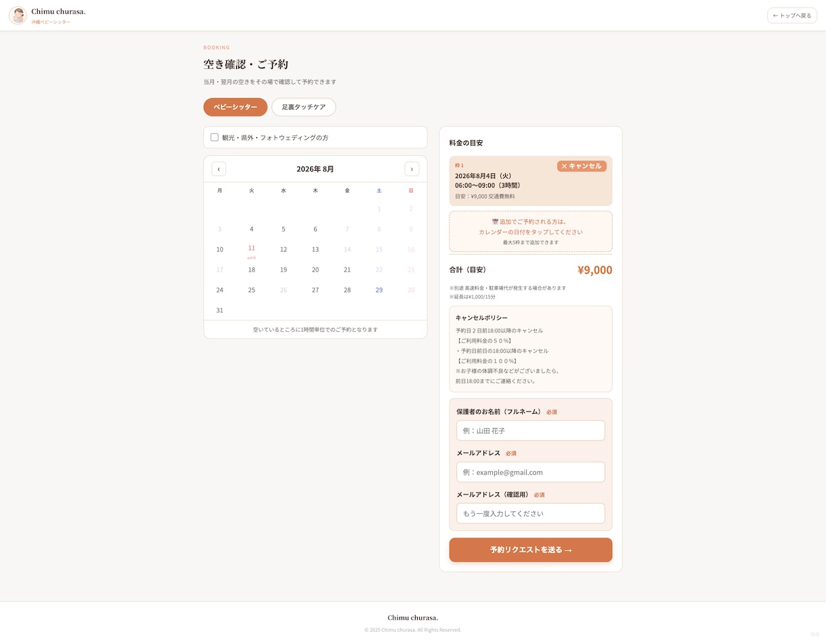Click the 合計（目安） label
Screen dimensions: 826x644
tap(469, 270)
